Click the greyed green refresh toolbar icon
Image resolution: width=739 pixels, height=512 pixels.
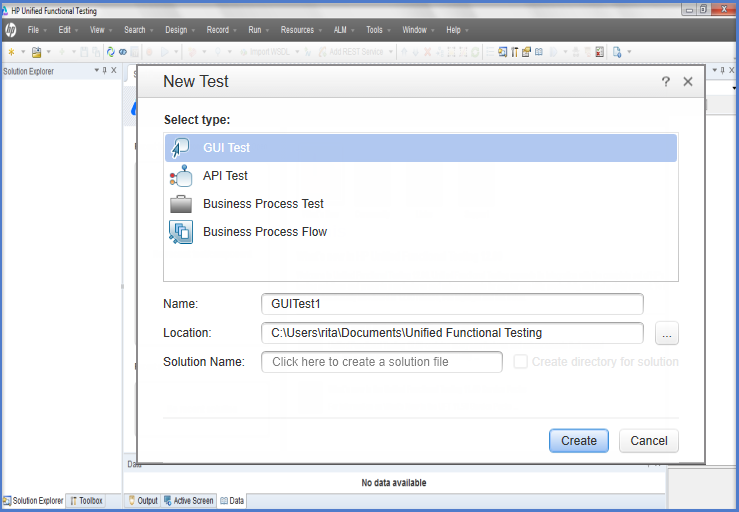(x=475, y=52)
